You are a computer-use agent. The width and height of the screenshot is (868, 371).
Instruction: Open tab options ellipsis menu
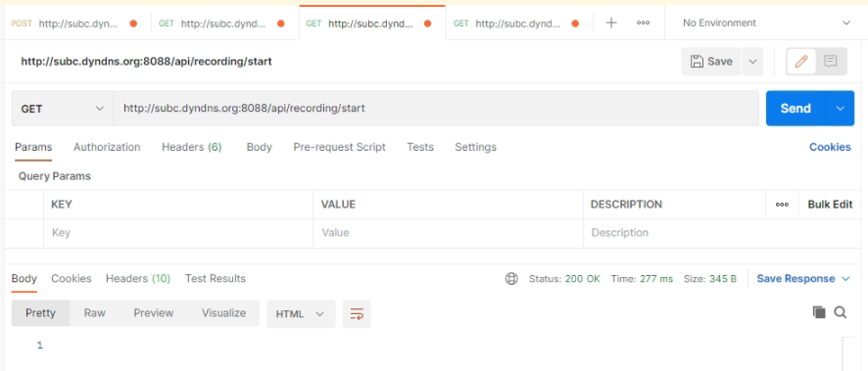point(643,23)
